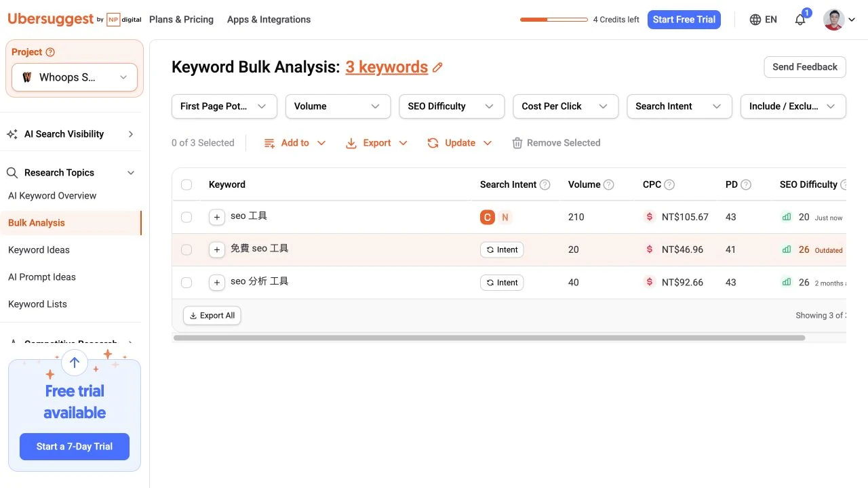Click the N intent badge
The width and height of the screenshot is (868, 488).
(505, 217)
